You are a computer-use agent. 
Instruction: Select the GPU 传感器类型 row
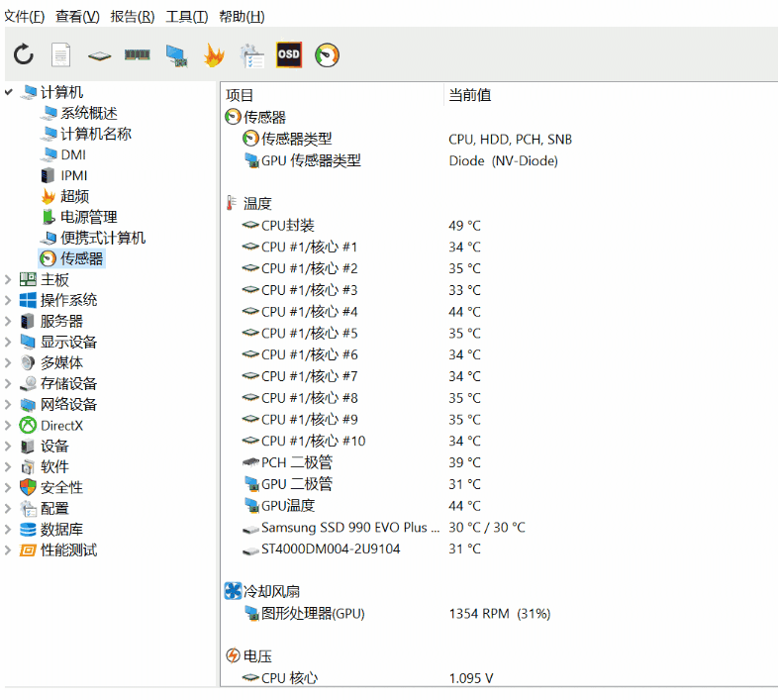click(x=498, y=160)
